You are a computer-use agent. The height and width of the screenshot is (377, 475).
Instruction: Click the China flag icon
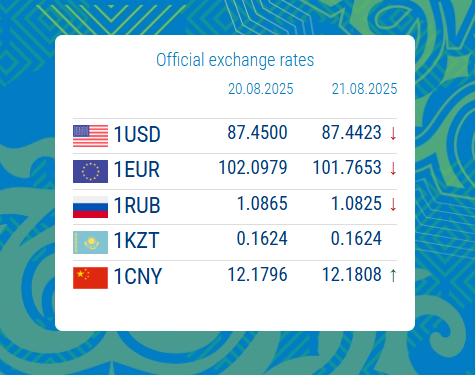point(90,278)
